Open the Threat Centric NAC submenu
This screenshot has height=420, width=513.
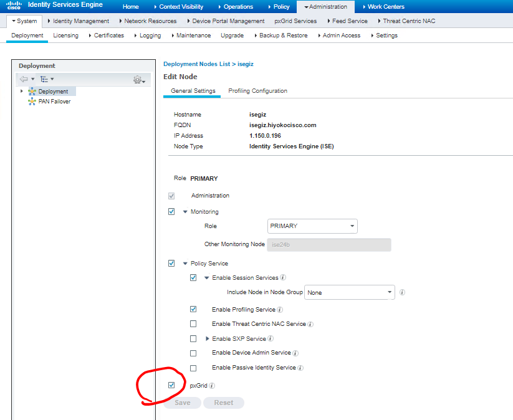point(407,21)
